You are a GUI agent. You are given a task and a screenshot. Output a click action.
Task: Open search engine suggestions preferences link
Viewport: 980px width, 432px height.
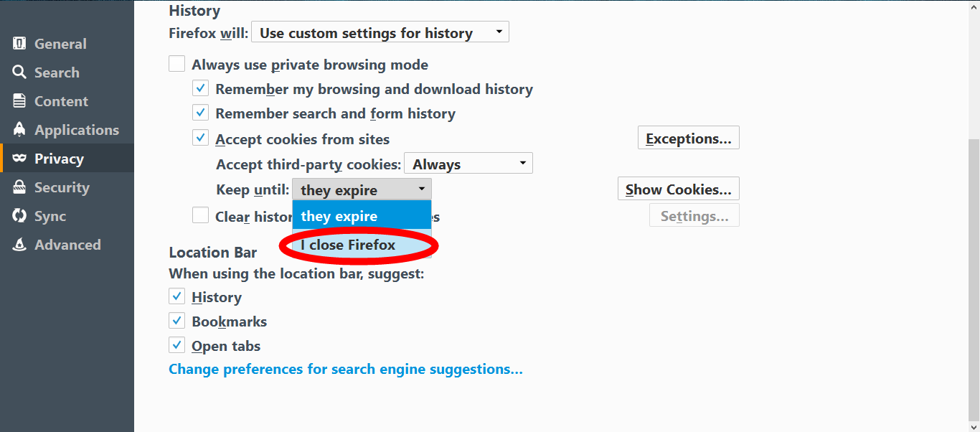click(346, 370)
